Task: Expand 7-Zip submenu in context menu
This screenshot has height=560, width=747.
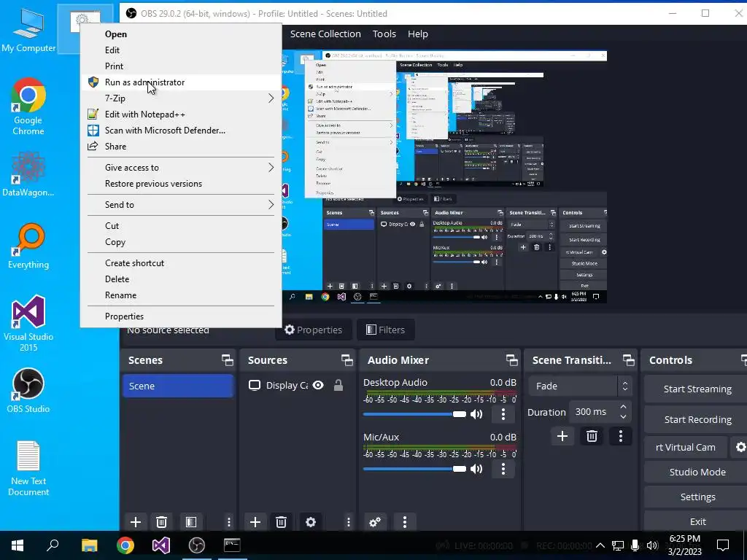Action: [180, 98]
